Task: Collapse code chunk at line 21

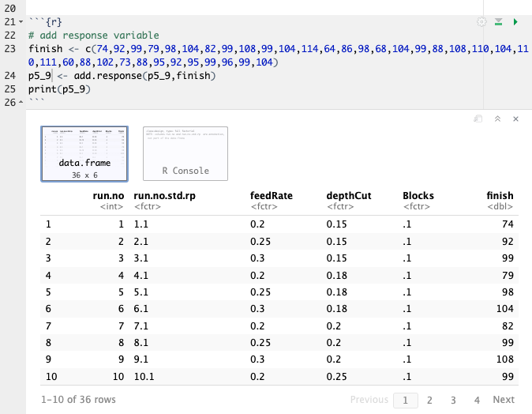Action: pyautogui.click(x=21, y=22)
